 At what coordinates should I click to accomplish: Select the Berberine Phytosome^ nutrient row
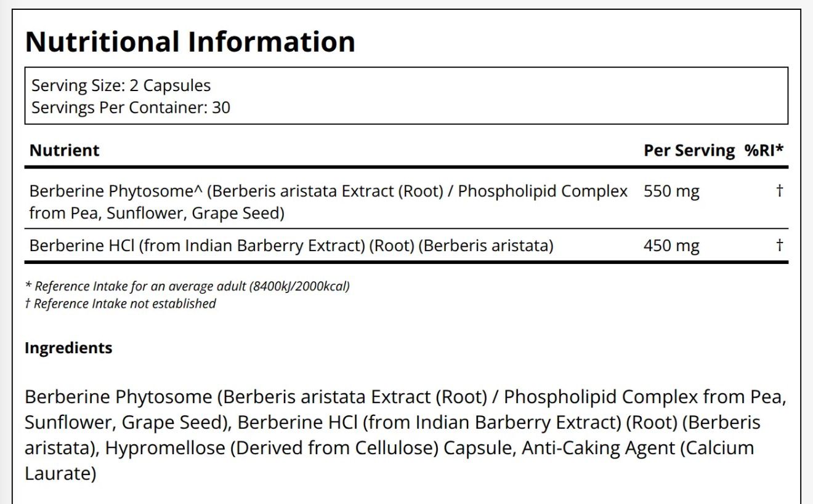click(328, 202)
